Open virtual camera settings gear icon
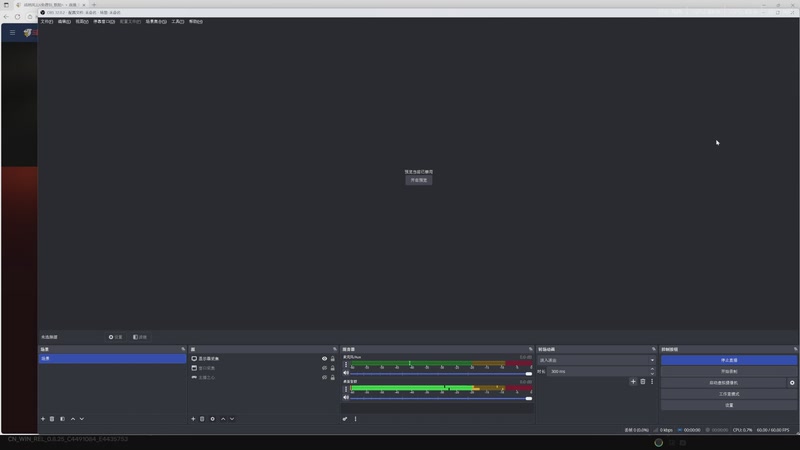The image size is (800, 450). click(792, 383)
